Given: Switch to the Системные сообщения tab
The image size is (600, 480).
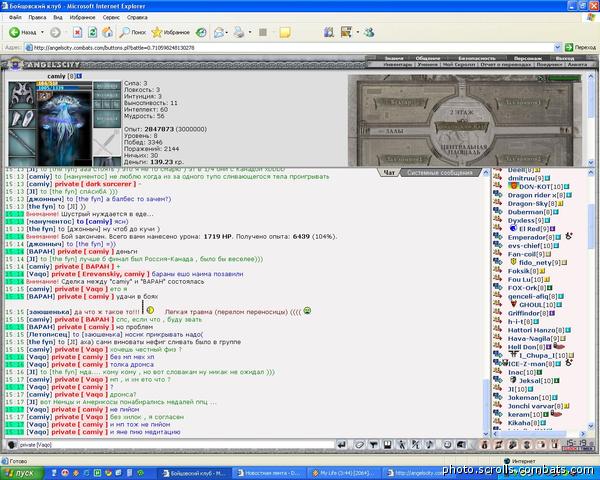Looking at the screenshot, I should click(440, 173).
